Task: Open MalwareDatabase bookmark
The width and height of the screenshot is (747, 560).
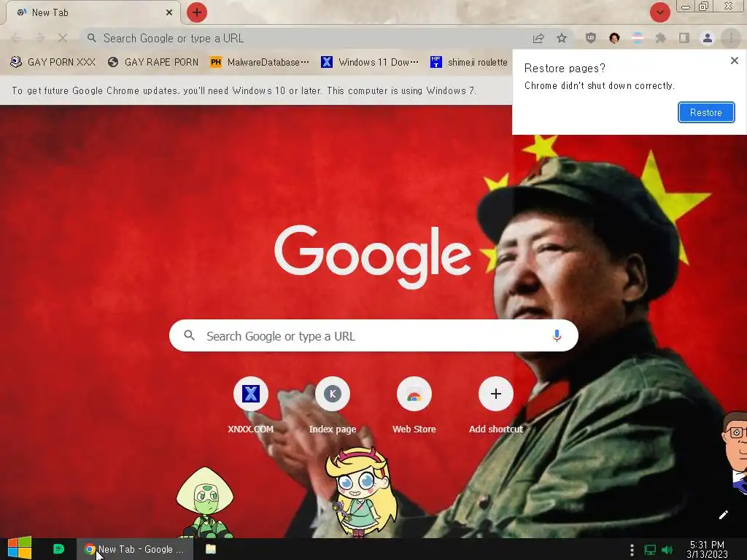Action: coord(260,63)
